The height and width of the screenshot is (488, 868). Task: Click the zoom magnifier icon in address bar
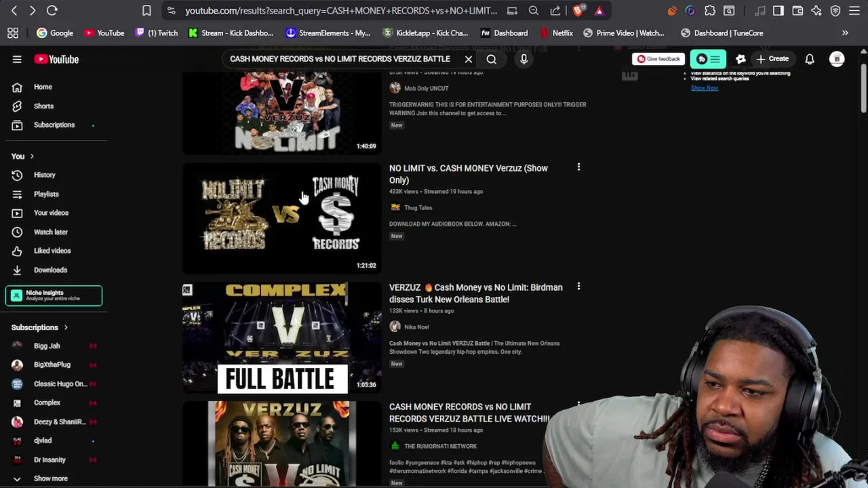[x=534, y=11]
